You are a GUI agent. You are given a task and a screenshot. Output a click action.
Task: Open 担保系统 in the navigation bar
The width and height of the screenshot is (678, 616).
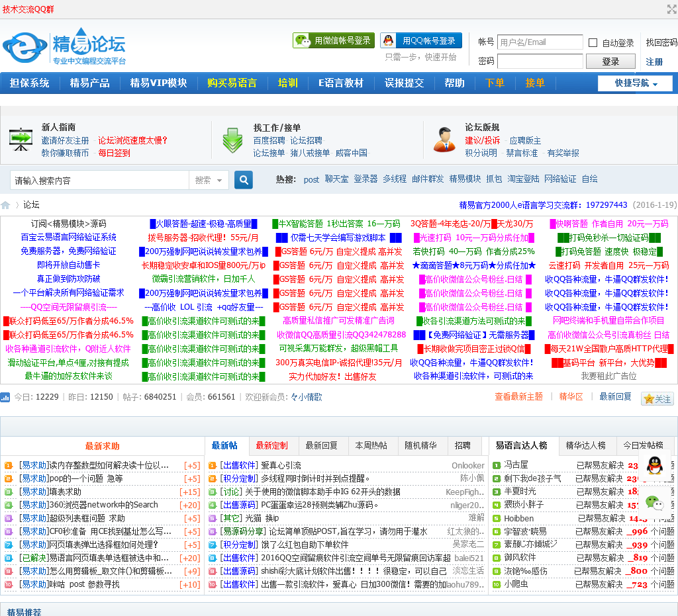point(29,83)
